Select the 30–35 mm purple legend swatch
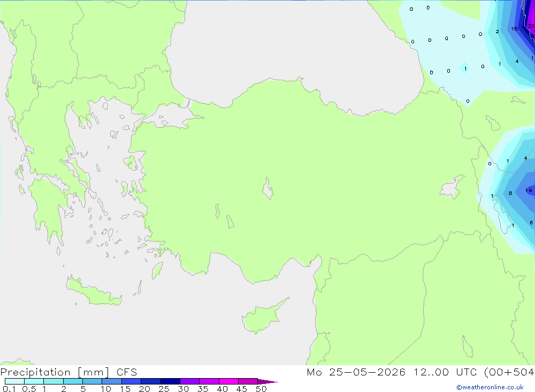 (190, 381)
